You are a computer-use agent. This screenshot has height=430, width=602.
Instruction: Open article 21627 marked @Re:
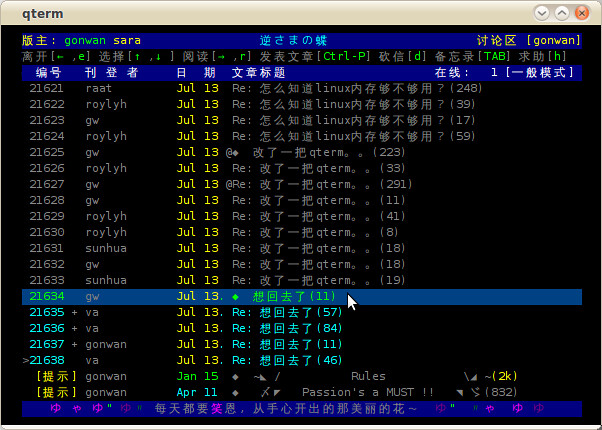(302, 184)
